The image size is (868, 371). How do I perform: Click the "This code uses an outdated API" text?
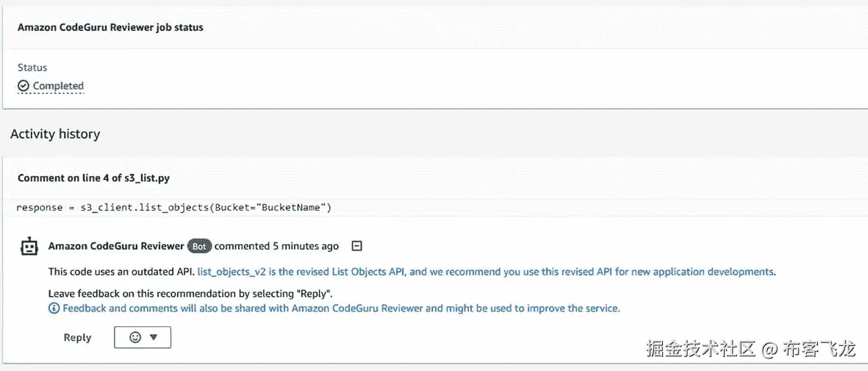(121, 272)
